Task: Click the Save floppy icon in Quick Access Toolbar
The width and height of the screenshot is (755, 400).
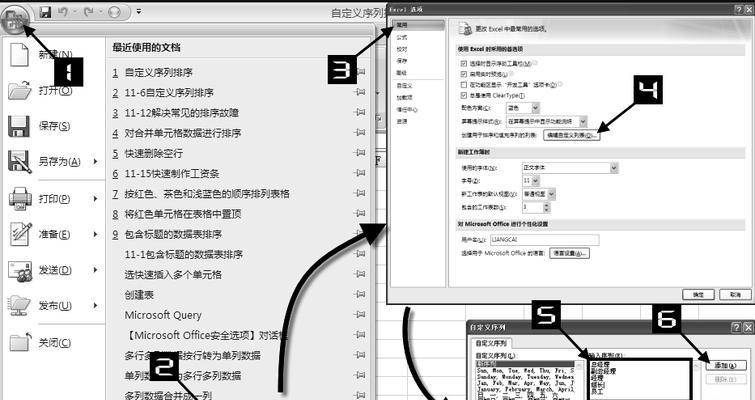Action: tap(46, 12)
